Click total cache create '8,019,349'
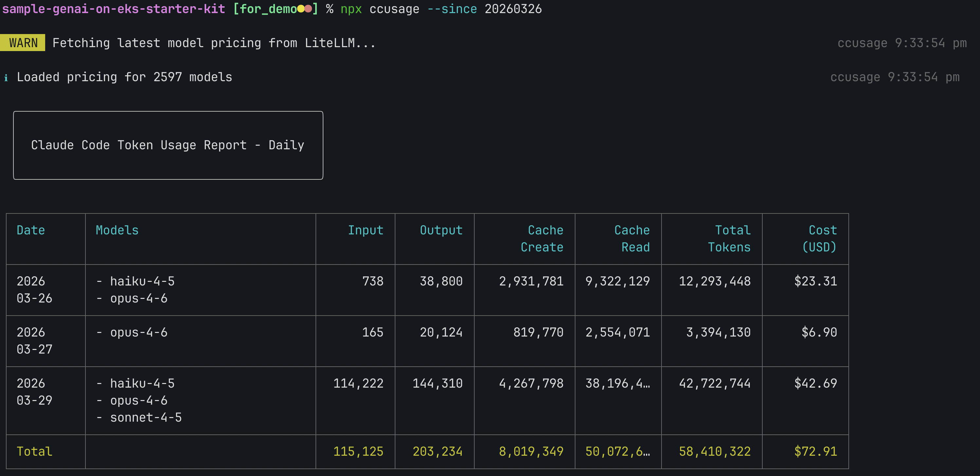 pyautogui.click(x=531, y=451)
